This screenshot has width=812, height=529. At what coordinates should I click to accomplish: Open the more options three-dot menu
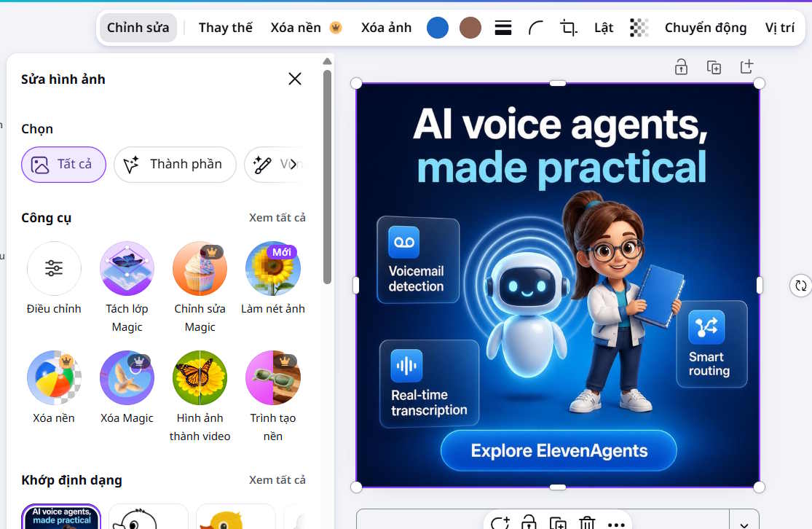[x=615, y=525]
